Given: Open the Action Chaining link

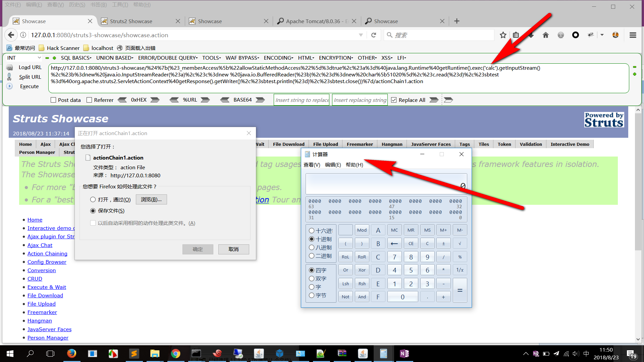Looking at the screenshot, I should [x=47, y=253].
